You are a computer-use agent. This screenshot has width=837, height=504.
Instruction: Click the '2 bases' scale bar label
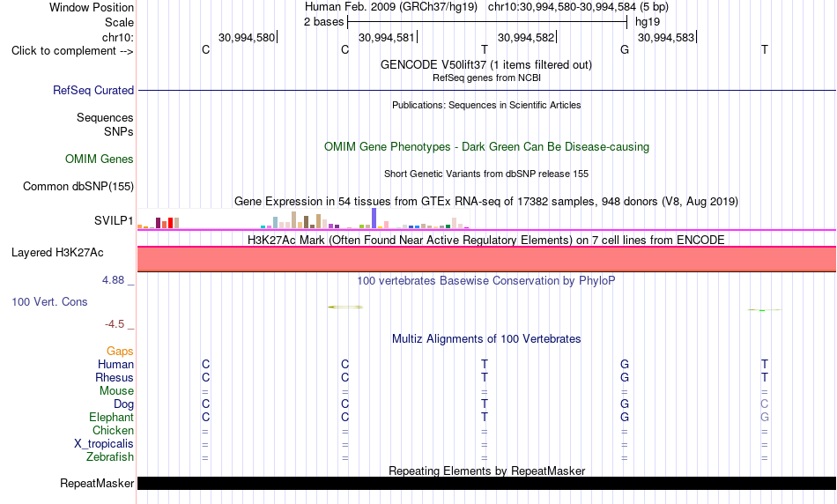pyautogui.click(x=323, y=22)
